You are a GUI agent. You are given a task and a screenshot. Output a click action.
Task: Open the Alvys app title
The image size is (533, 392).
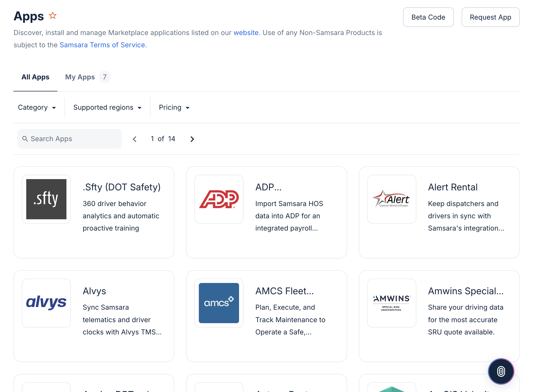(x=94, y=291)
